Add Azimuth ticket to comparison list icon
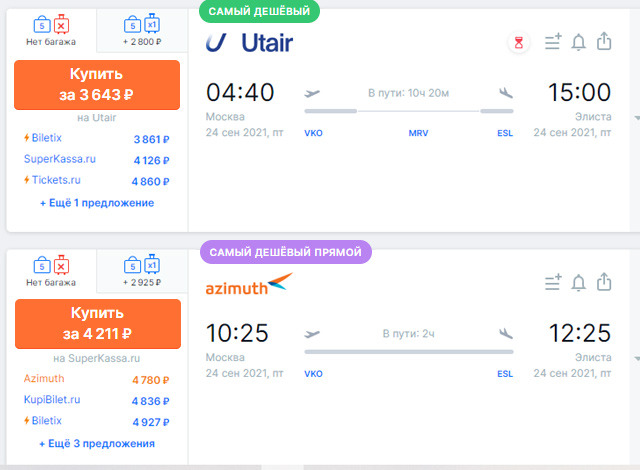 [553, 282]
